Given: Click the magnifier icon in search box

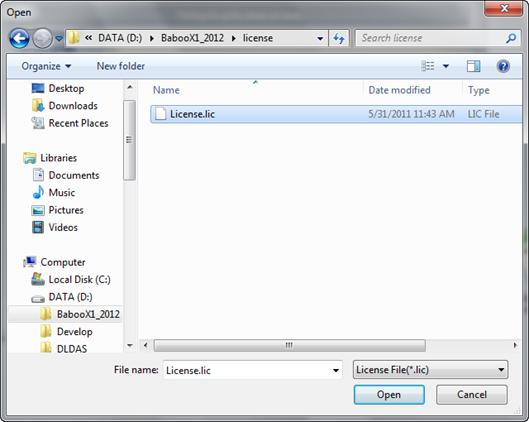Looking at the screenshot, I should point(511,38).
